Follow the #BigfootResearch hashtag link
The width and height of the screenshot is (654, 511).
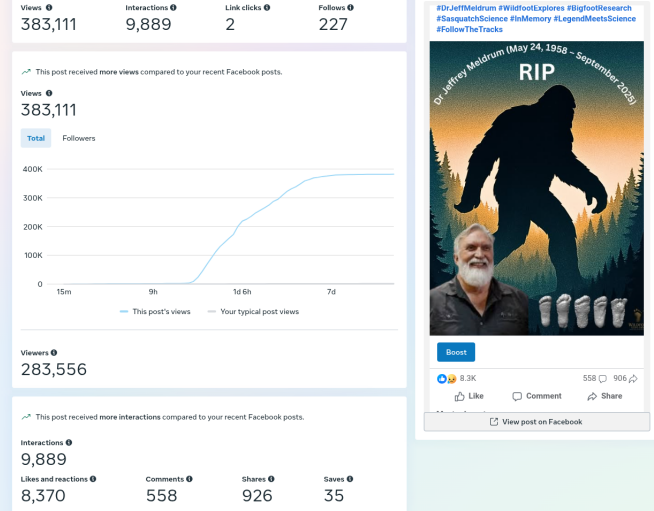(x=598, y=8)
